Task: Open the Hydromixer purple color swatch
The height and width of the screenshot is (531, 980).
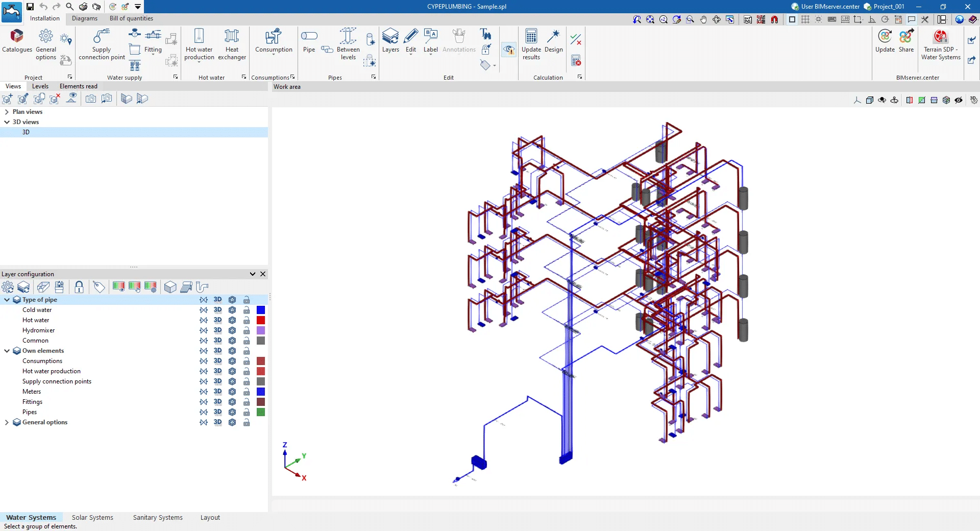Action: coord(261,330)
